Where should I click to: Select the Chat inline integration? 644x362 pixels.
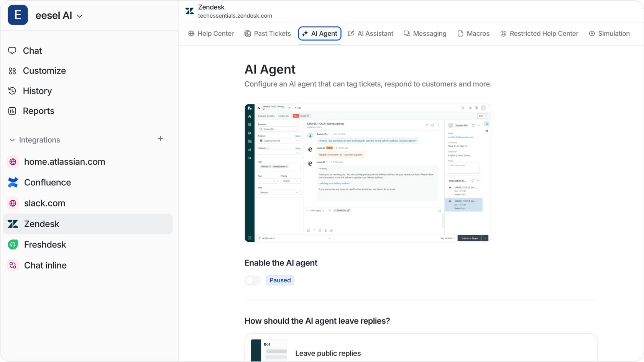[45, 265]
